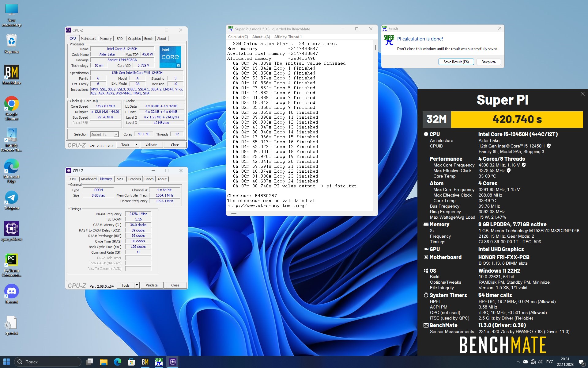Image resolution: width=588 pixels, height=368 pixels.
Task: Click Save Result (F6) button
Action: 456,62
